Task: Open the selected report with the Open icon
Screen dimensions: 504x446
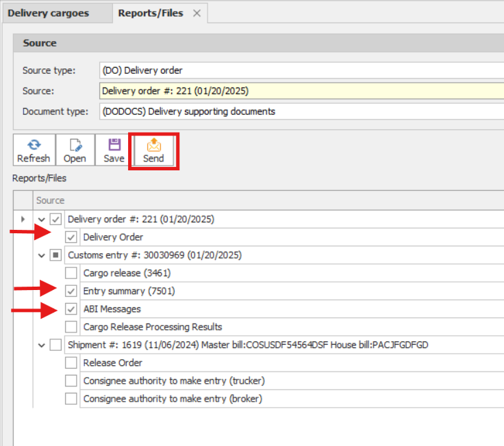Action: pos(75,150)
